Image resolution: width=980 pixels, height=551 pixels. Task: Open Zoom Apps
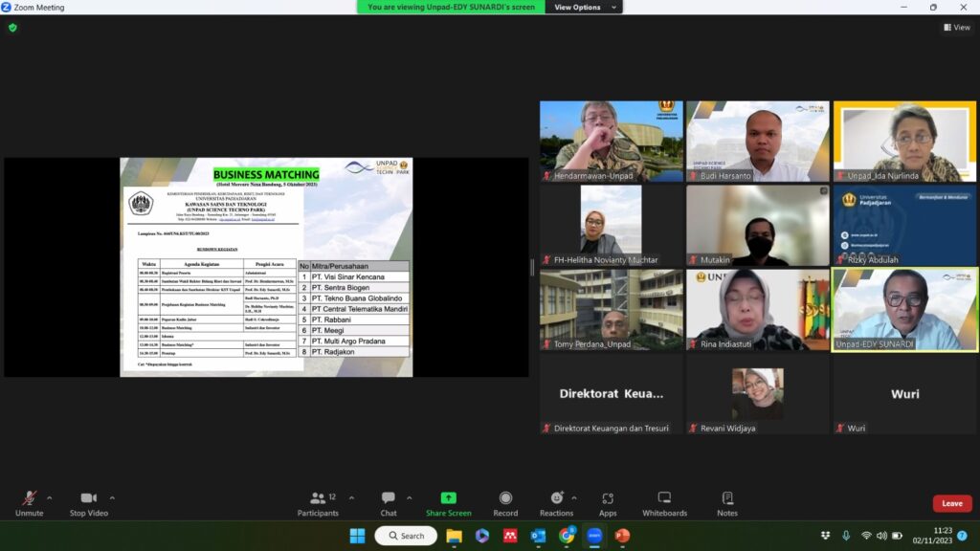pyautogui.click(x=608, y=503)
